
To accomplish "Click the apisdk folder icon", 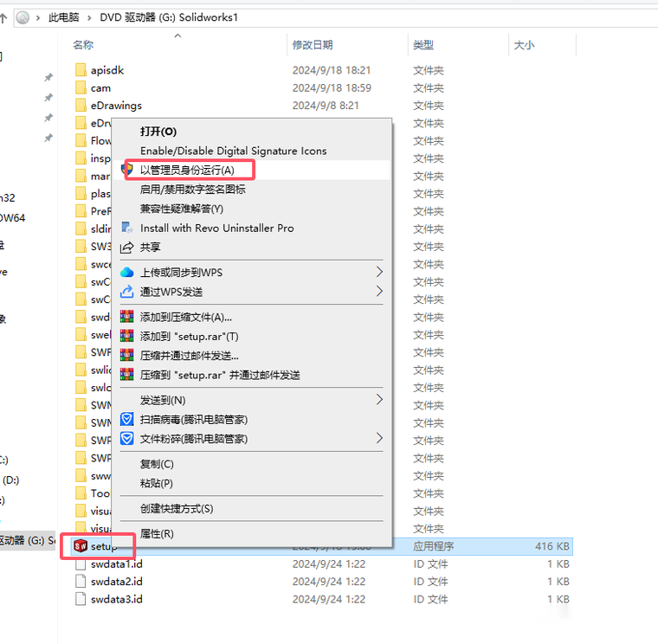I will [81, 70].
